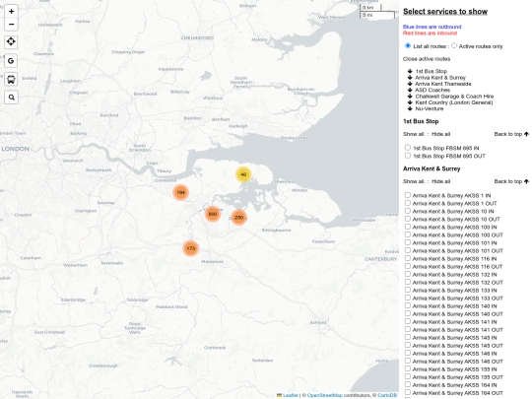The image size is (532, 399).
Task: Click the locate/crosshair map control
Action: point(11,41)
